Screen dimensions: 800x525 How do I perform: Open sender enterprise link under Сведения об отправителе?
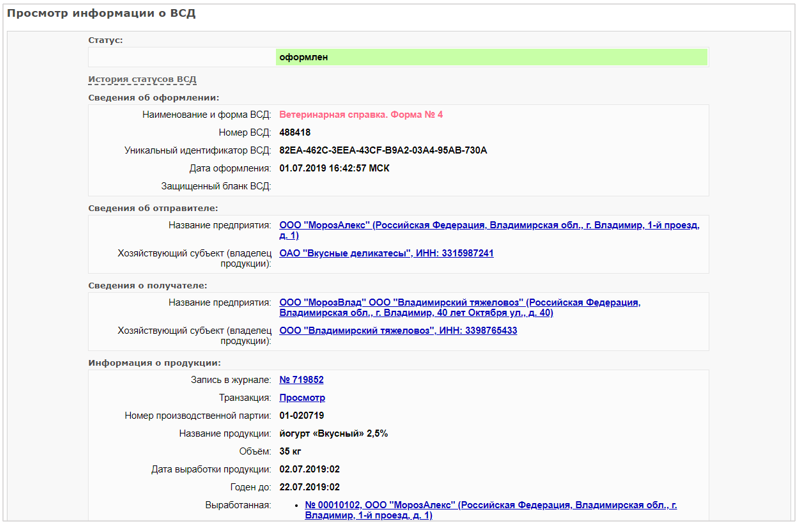coord(489,225)
